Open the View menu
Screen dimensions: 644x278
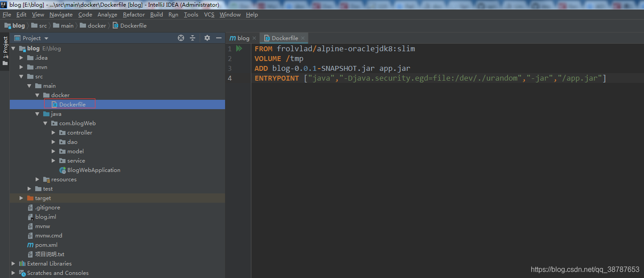[38, 15]
